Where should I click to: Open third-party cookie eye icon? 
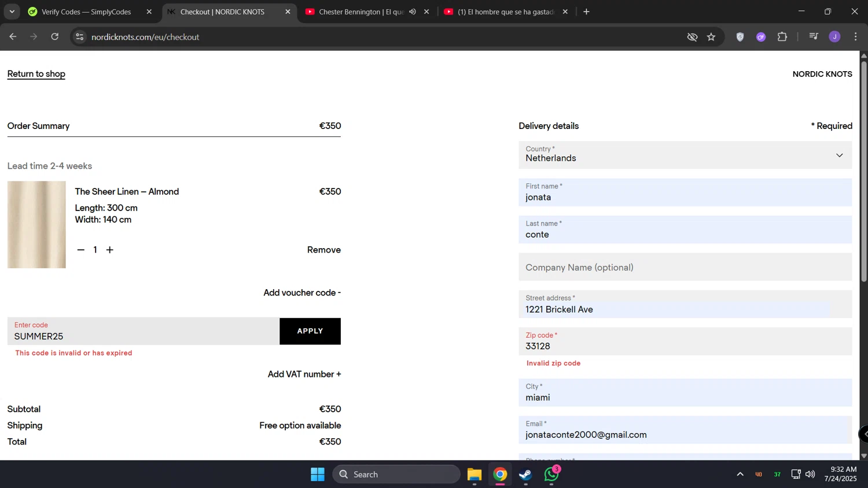pyautogui.click(x=692, y=37)
